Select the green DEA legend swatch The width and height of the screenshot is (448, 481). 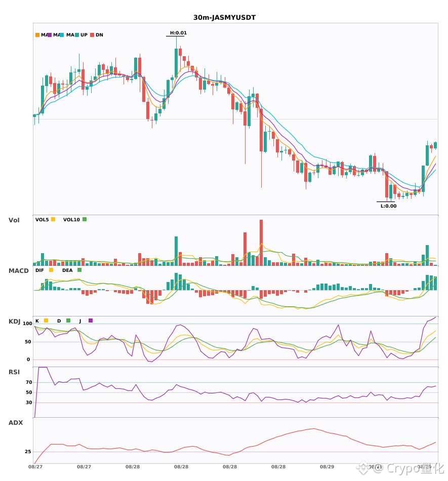click(79, 270)
